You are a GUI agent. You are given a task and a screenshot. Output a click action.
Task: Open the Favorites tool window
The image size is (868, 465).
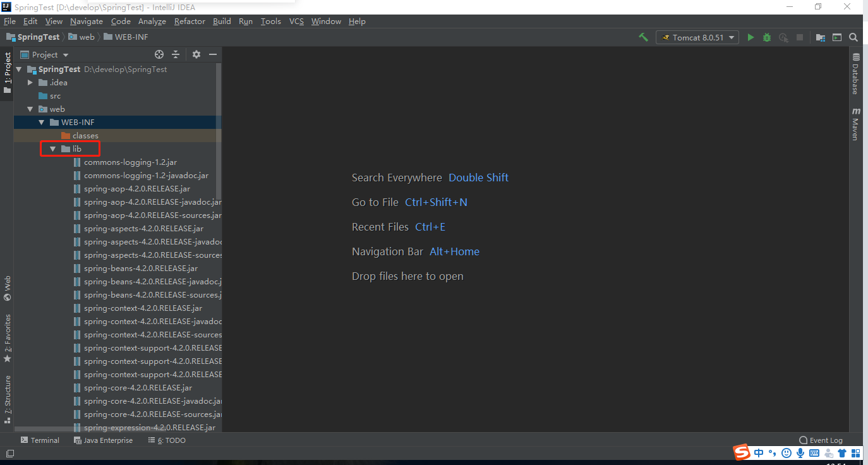7,337
